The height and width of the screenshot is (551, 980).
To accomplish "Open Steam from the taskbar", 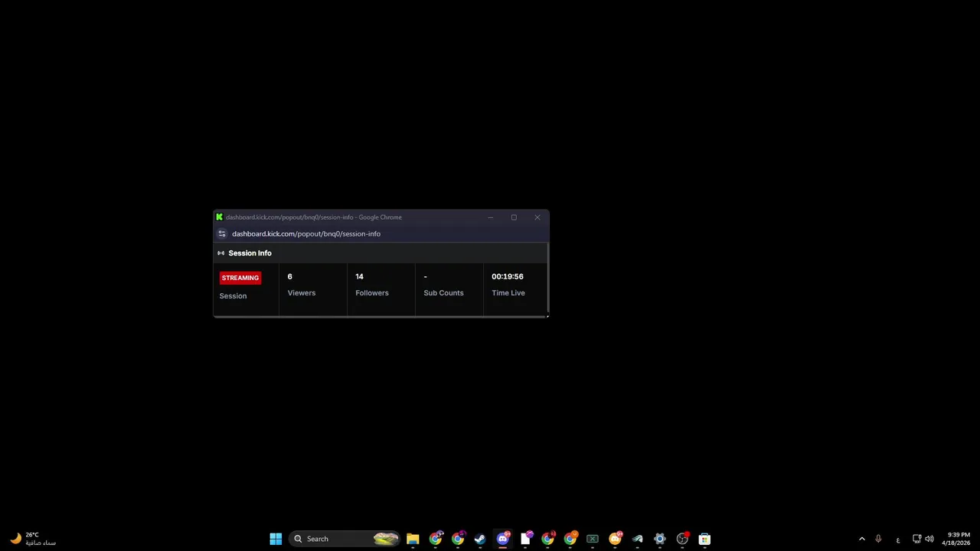I will click(480, 539).
